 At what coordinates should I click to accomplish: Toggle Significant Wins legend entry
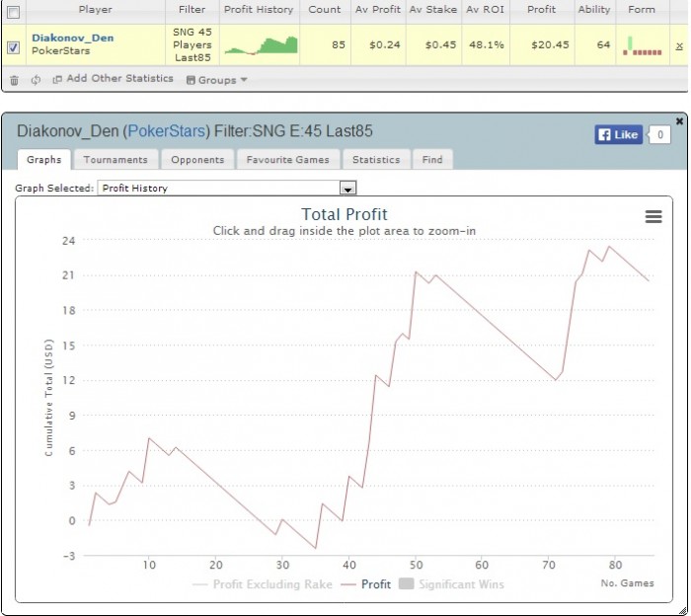451,584
